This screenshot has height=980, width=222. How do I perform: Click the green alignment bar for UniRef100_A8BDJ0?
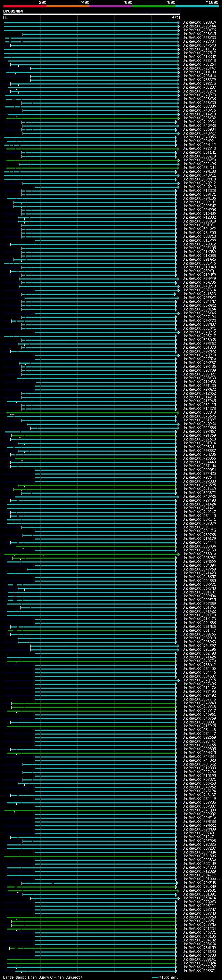pyautogui.click(x=92, y=554)
